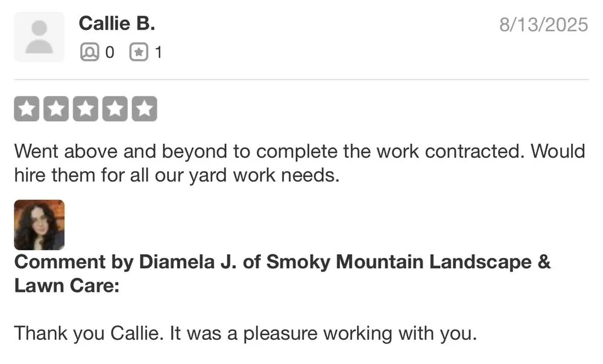Click the review date 8/13/2025

point(542,25)
